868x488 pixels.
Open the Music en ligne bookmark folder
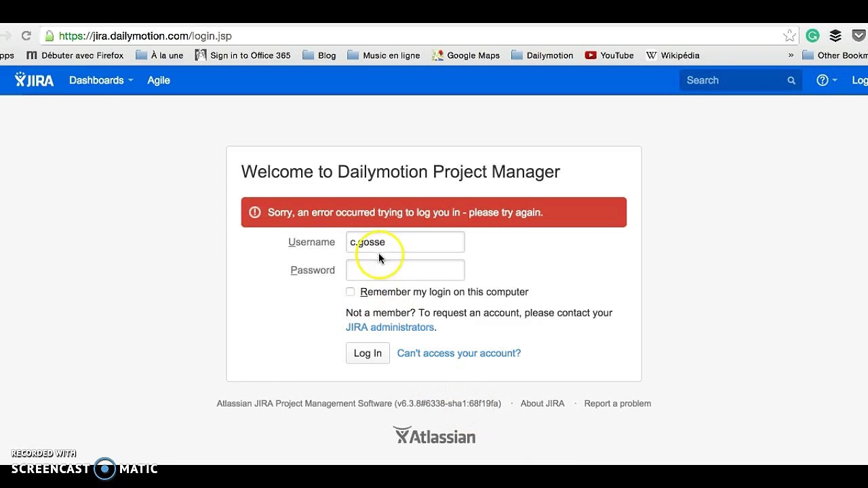(x=384, y=56)
